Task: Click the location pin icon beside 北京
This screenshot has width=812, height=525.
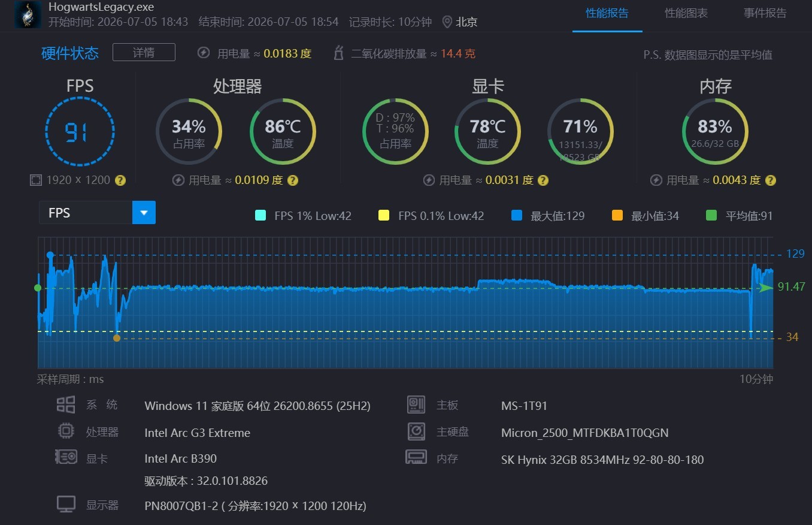Action: tap(447, 22)
